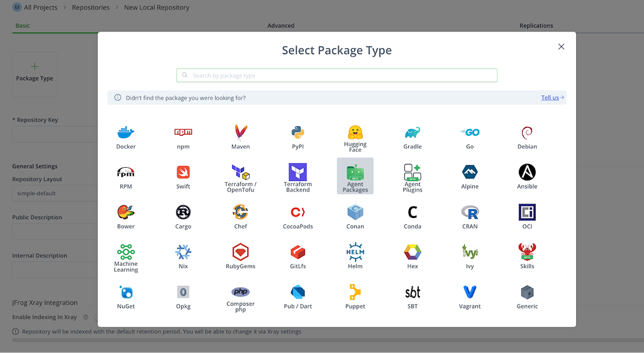Select the Generic package type
Screen dimensions: 644x353
[527, 297]
